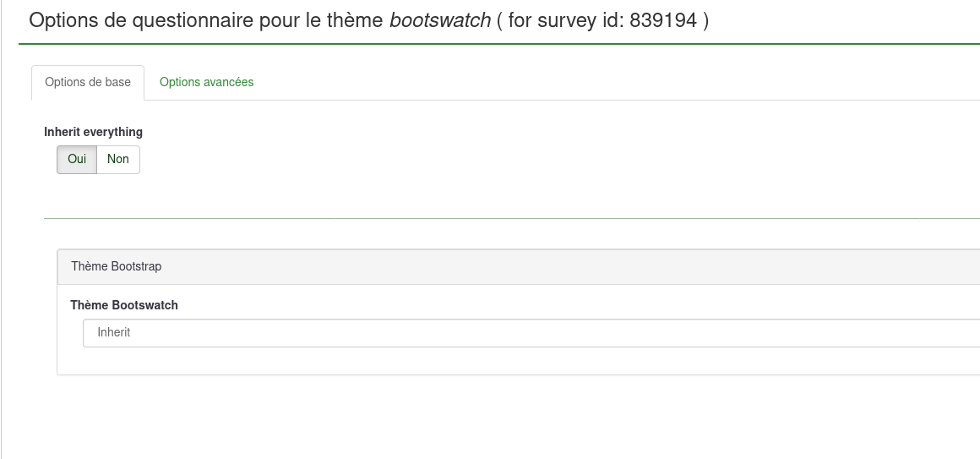Set Inherit everything to Non
Screen dimensions: 980x459
coord(118,159)
